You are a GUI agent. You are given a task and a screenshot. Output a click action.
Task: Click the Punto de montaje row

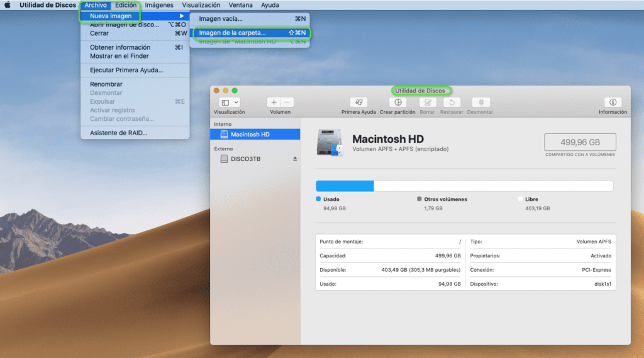390,242
